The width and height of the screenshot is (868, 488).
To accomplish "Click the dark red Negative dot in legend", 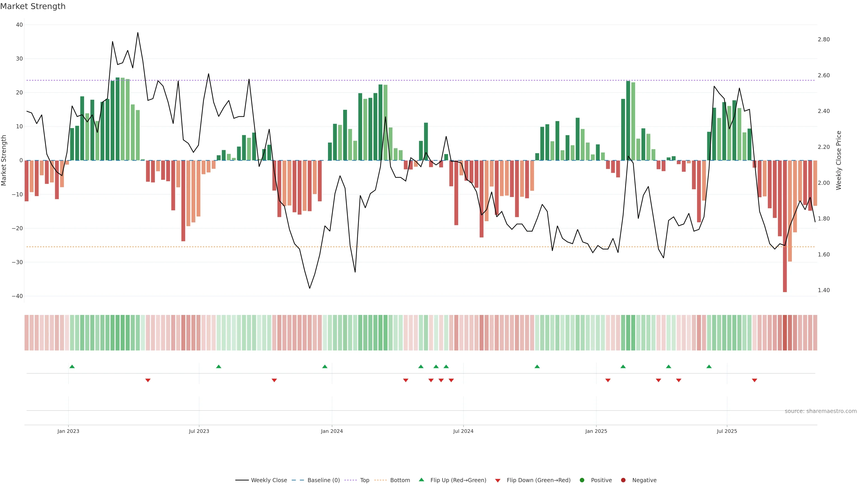I will pyautogui.click(x=623, y=480).
